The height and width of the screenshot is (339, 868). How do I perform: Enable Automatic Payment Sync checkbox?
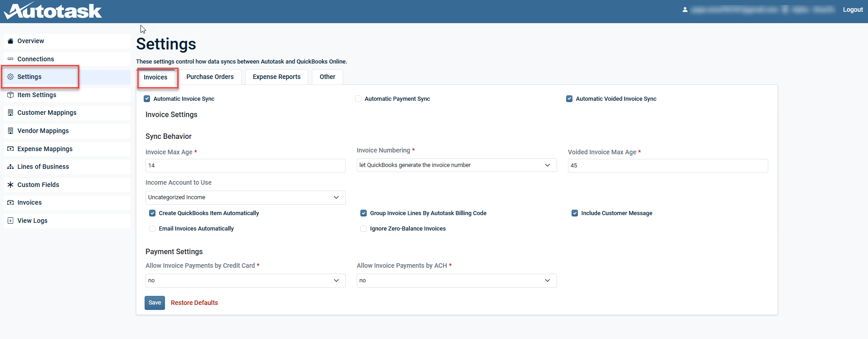pos(358,99)
